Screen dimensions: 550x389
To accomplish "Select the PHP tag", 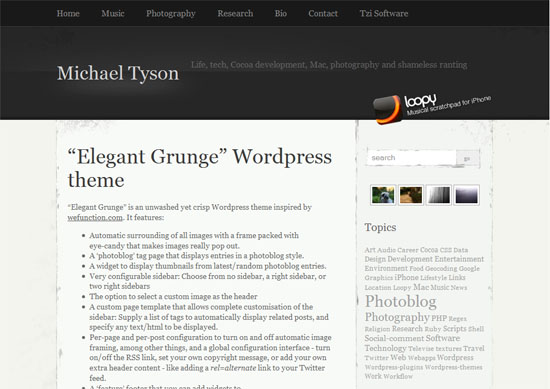I will pyautogui.click(x=439, y=318).
